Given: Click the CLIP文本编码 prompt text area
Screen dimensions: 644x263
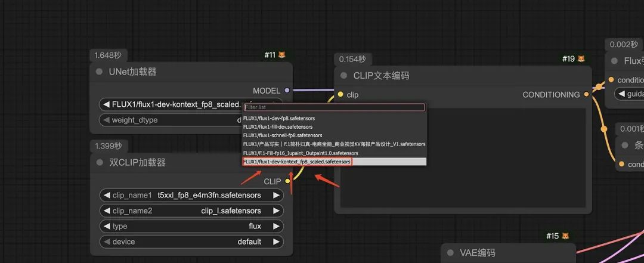Looking at the screenshot, I should pyautogui.click(x=463, y=158).
